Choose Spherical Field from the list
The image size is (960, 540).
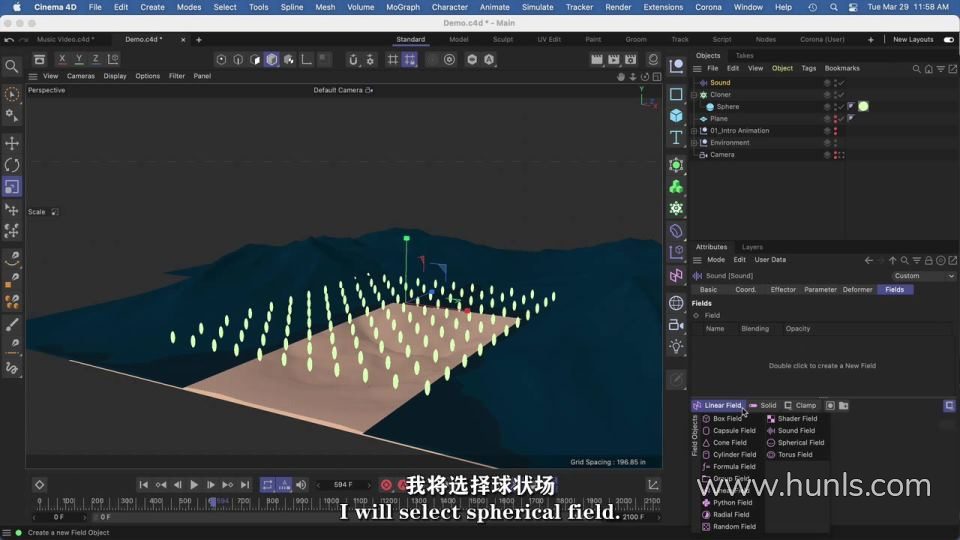[800, 443]
